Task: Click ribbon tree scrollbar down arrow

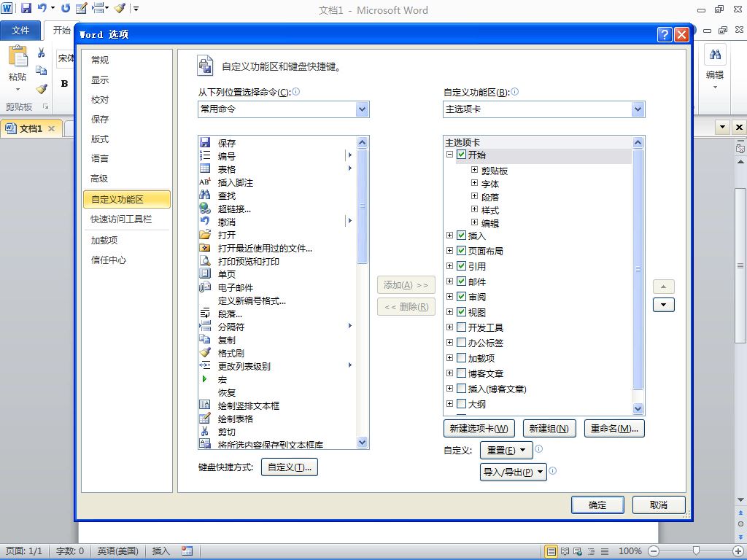Action: (638, 408)
